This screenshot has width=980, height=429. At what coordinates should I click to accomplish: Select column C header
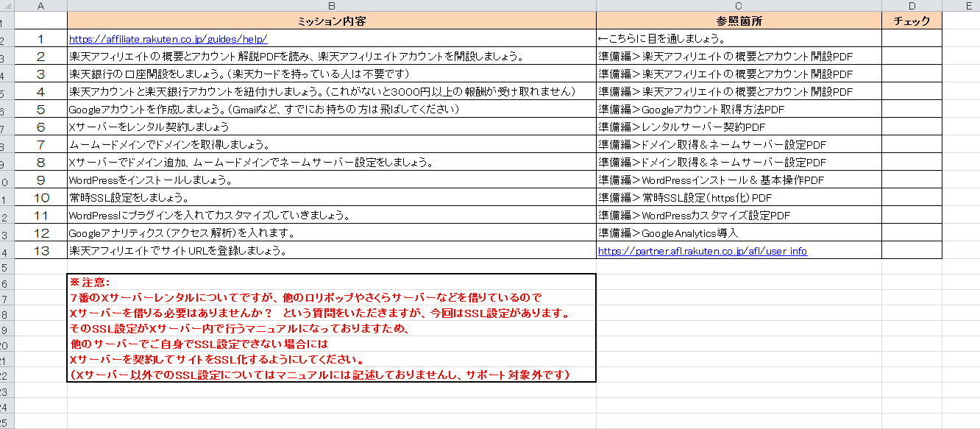[x=739, y=6]
